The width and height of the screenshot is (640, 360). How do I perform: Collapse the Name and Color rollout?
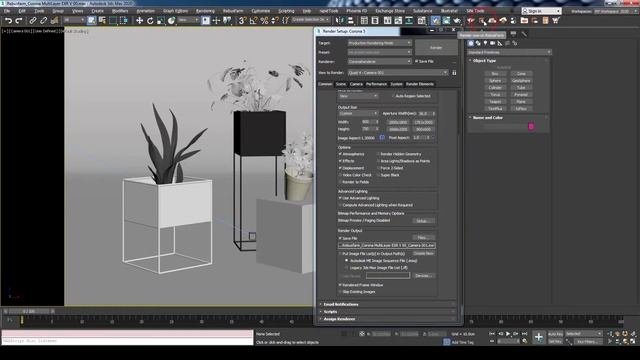click(508, 118)
